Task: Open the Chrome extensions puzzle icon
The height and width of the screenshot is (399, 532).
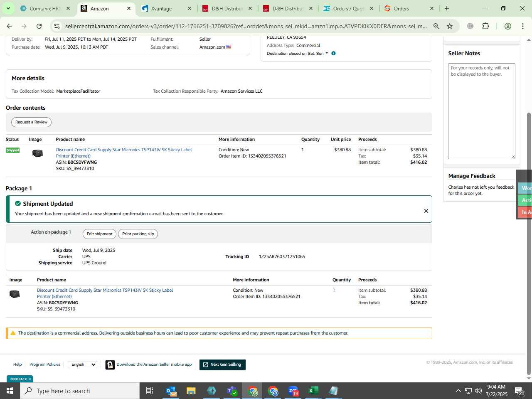Action: point(485,26)
